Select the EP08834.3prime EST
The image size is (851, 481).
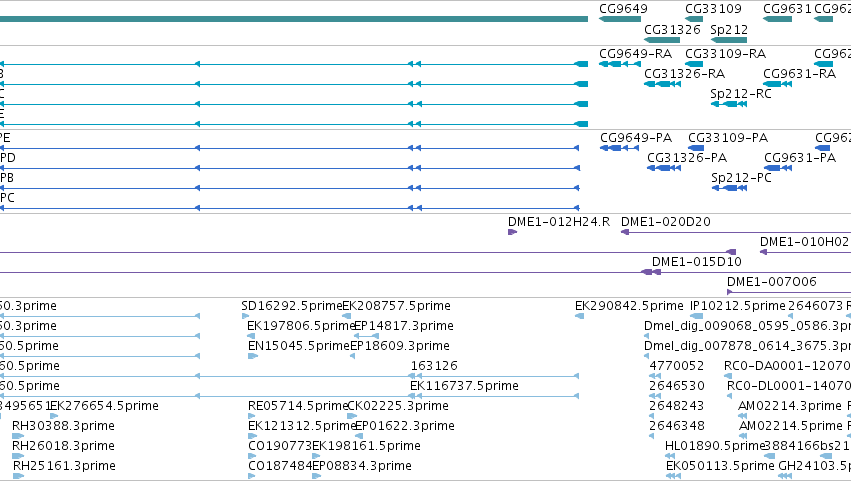pos(316,477)
